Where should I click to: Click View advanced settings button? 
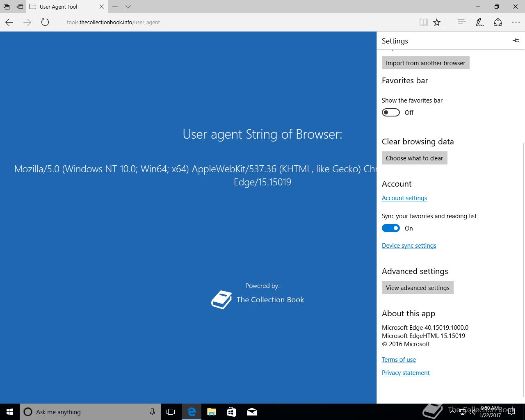pos(418,288)
